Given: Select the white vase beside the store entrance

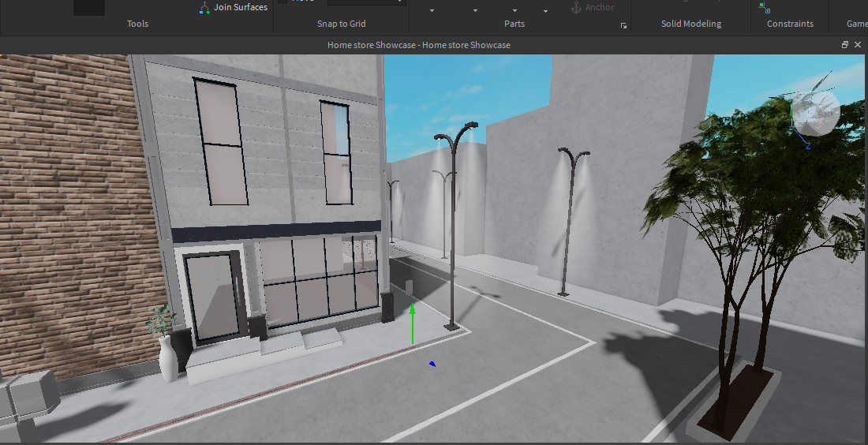Looking at the screenshot, I should click(168, 359).
